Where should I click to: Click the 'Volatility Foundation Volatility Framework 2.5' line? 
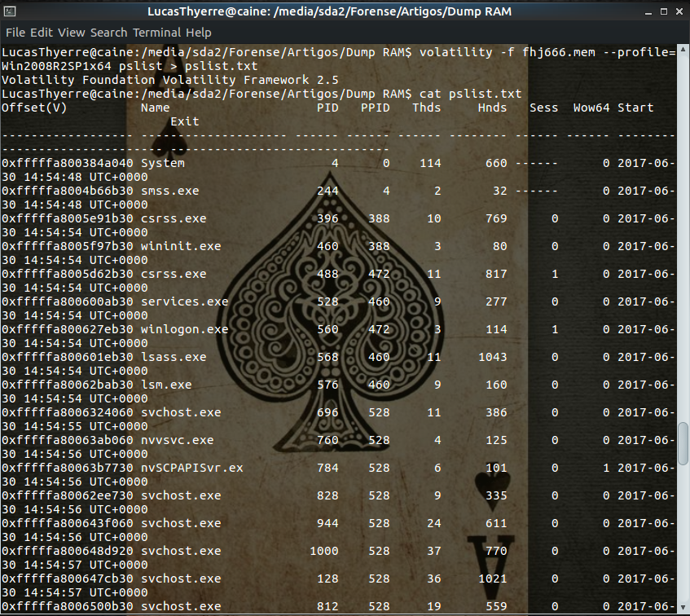pyautogui.click(x=170, y=80)
